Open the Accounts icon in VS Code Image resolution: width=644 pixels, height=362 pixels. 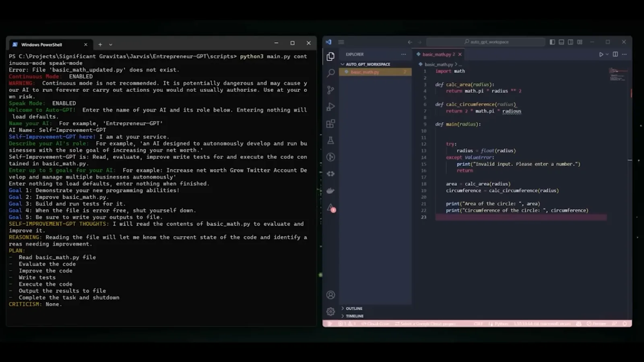tap(330, 295)
